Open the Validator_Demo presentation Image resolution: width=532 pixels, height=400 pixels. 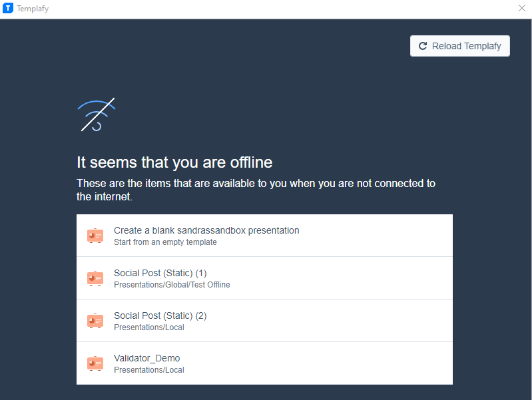tap(264, 363)
